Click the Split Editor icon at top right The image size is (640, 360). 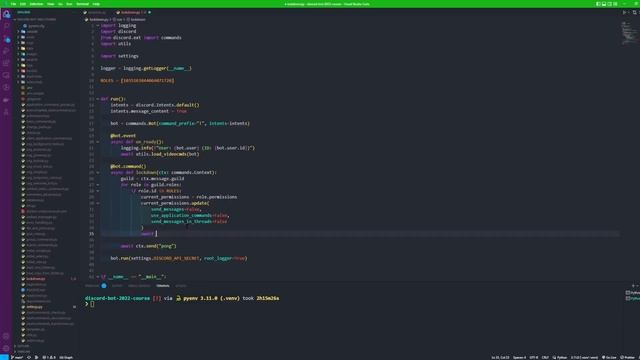coord(634,13)
